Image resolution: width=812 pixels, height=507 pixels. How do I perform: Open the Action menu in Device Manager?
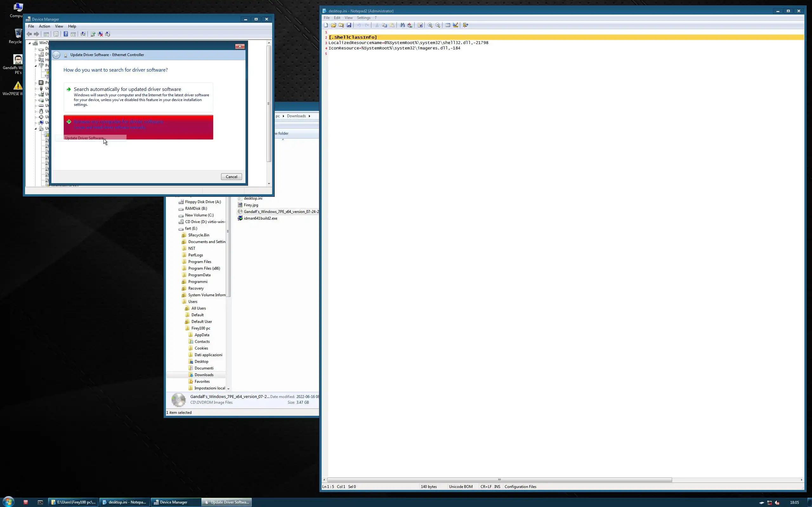coord(44,26)
